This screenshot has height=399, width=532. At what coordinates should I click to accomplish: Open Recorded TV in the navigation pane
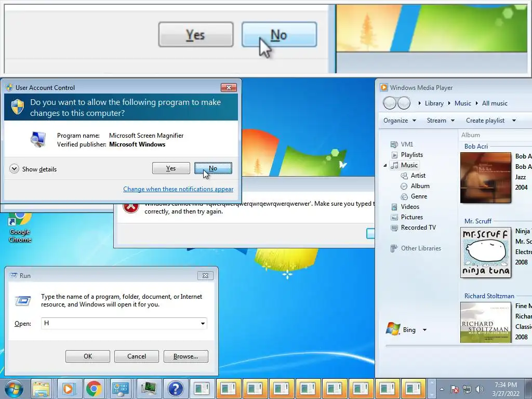coord(413,228)
